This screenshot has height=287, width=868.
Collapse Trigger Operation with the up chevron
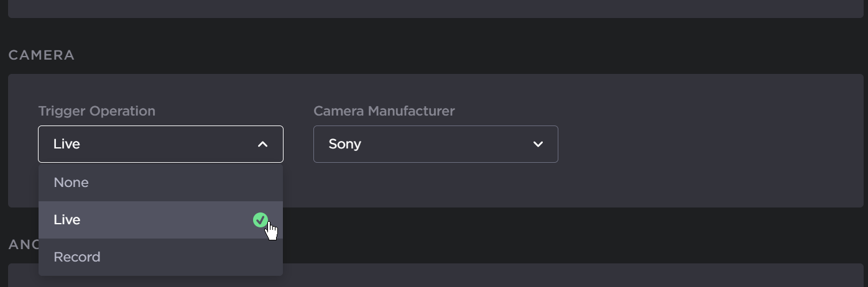(263, 144)
